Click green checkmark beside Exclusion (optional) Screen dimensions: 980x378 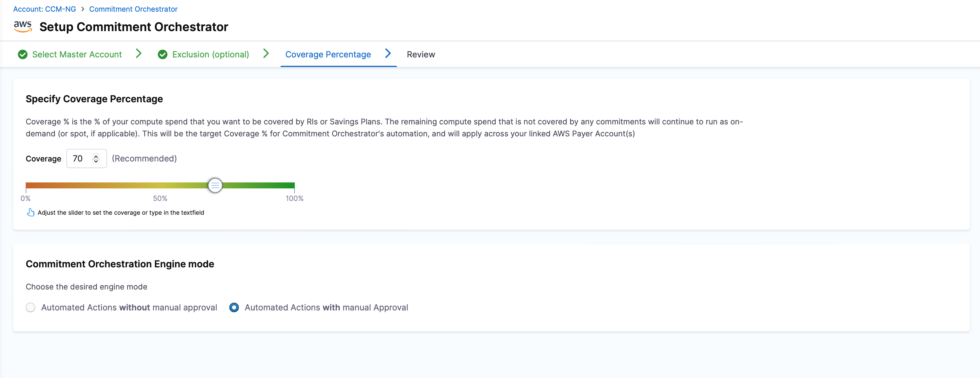[x=162, y=54]
